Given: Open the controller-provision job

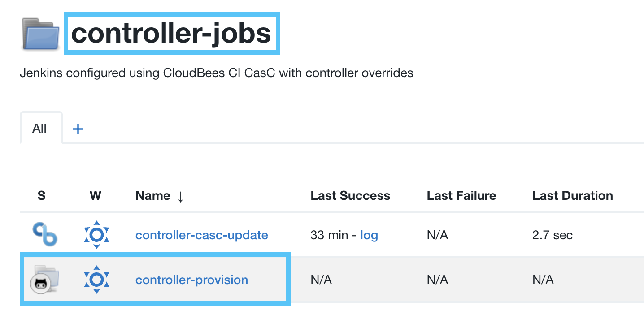Looking at the screenshot, I should (x=192, y=279).
